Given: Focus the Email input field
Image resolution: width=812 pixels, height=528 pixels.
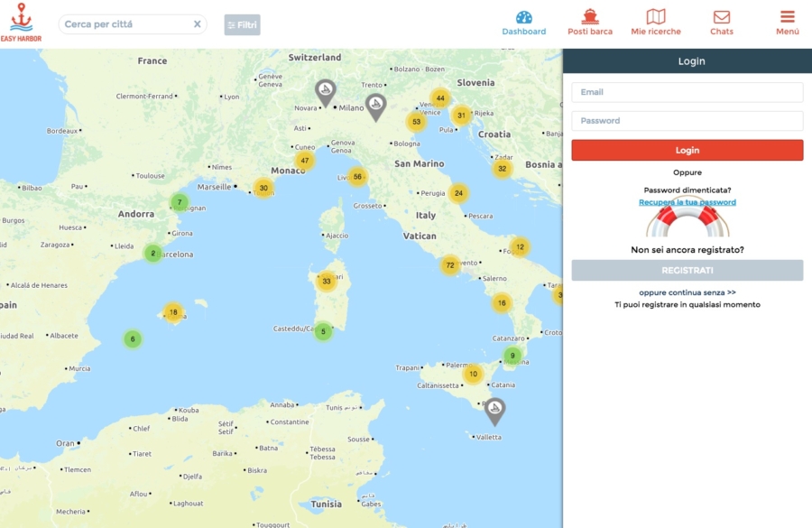Looking at the screenshot, I should click(x=687, y=92).
